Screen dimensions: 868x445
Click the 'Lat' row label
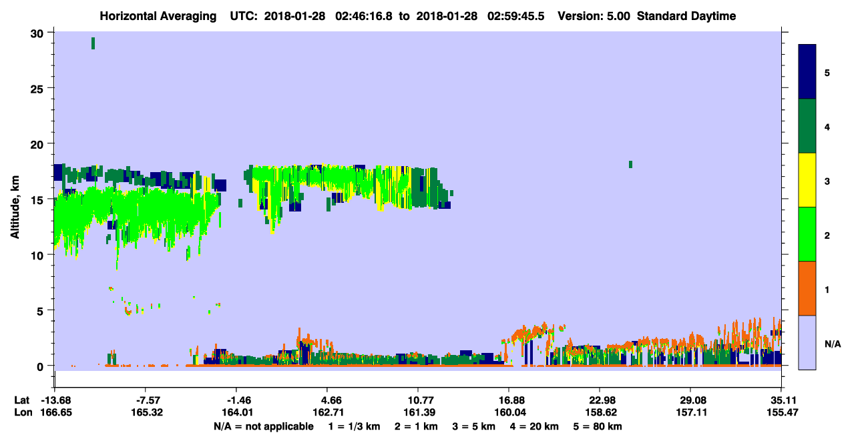tap(21, 400)
